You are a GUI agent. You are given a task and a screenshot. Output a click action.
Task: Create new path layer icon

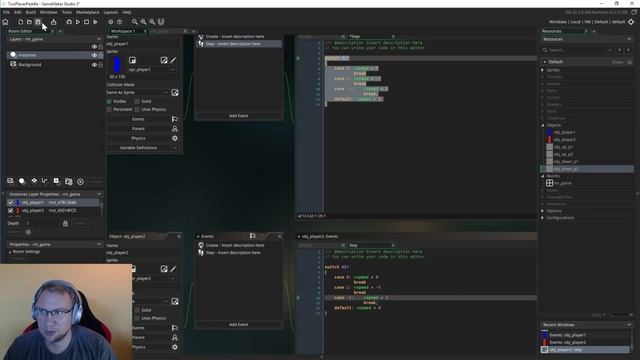click(45, 181)
